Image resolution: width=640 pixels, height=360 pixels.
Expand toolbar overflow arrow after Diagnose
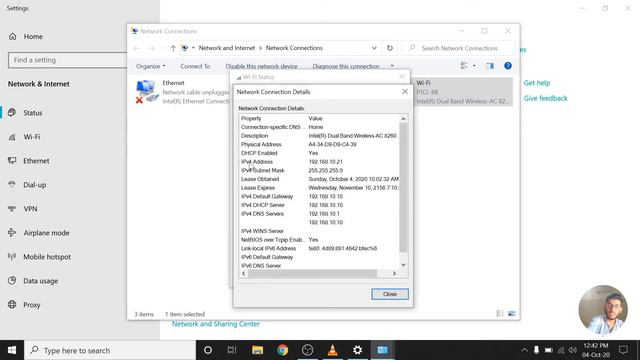pos(392,66)
